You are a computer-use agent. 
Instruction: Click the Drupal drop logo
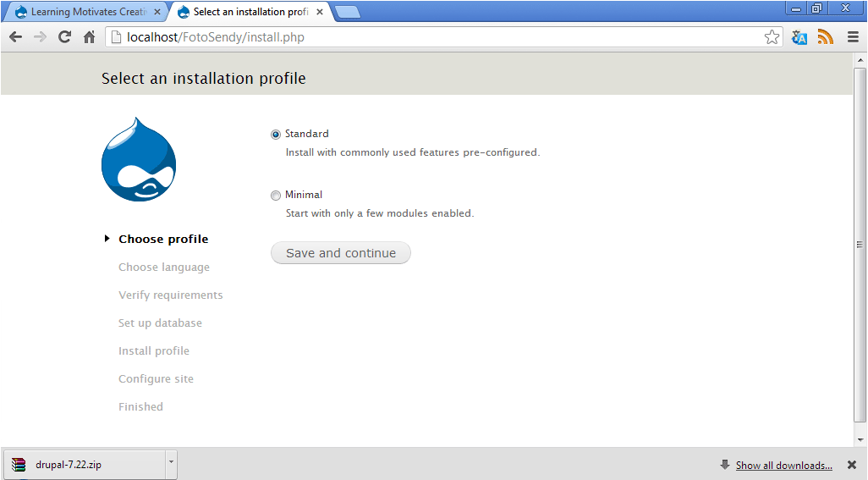pos(139,159)
